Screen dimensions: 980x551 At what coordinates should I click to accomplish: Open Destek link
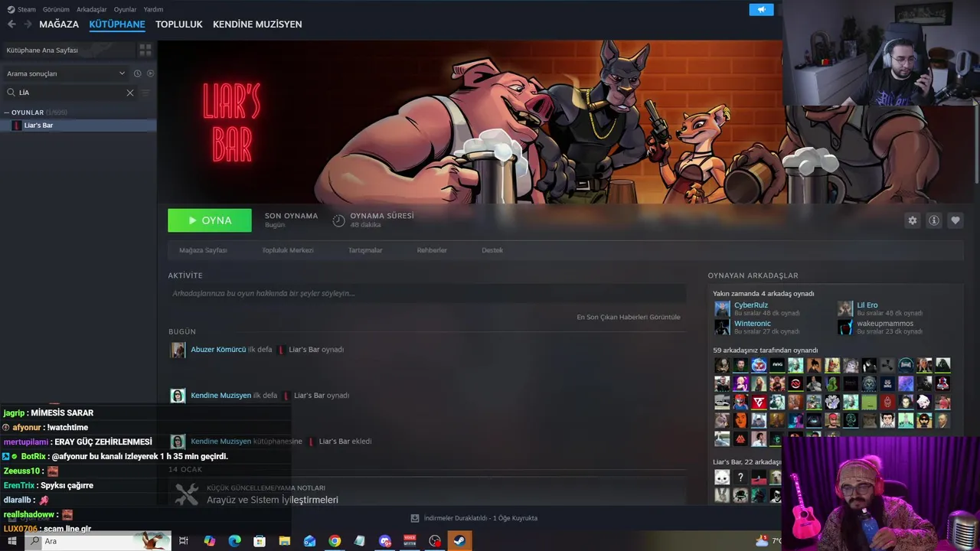(x=492, y=250)
